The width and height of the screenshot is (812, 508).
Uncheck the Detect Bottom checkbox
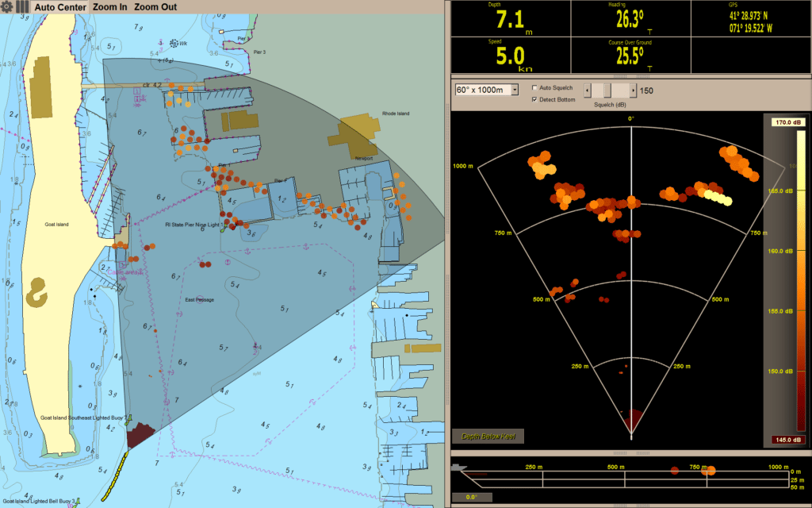pyautogui.click(x=535, y=99)
